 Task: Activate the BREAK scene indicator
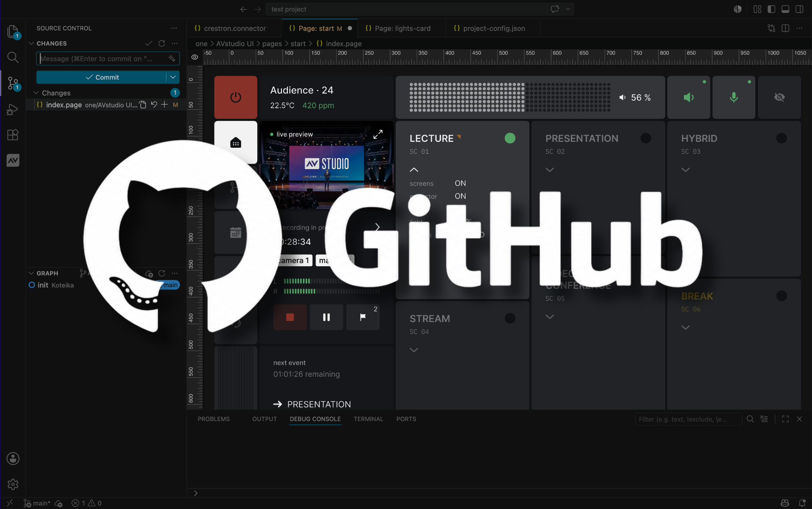coord(781,296)
